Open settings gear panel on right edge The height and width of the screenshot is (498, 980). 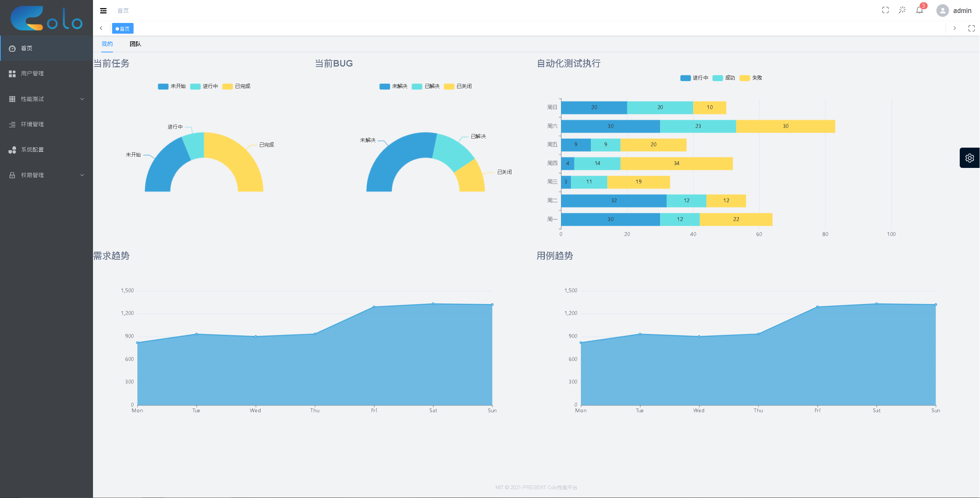[x=970, y=158]
